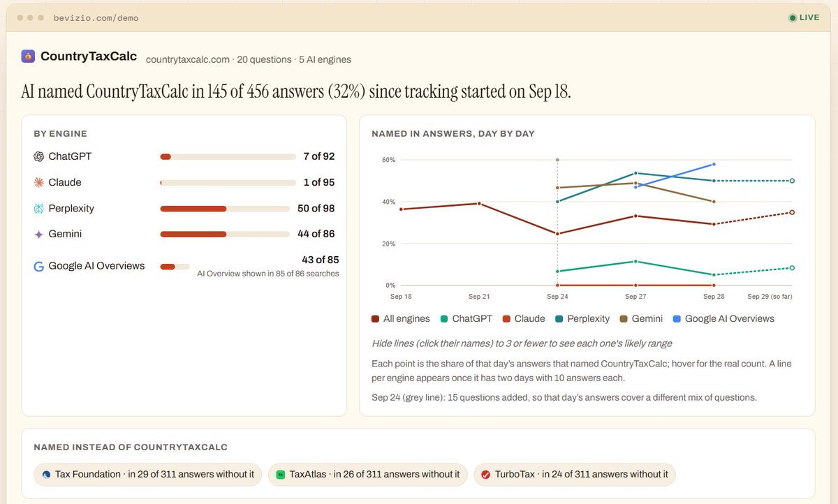Viewport: 838px width, 504px height.
Task: Click the Google AI Overviews G icon
Action: (39, 266)
